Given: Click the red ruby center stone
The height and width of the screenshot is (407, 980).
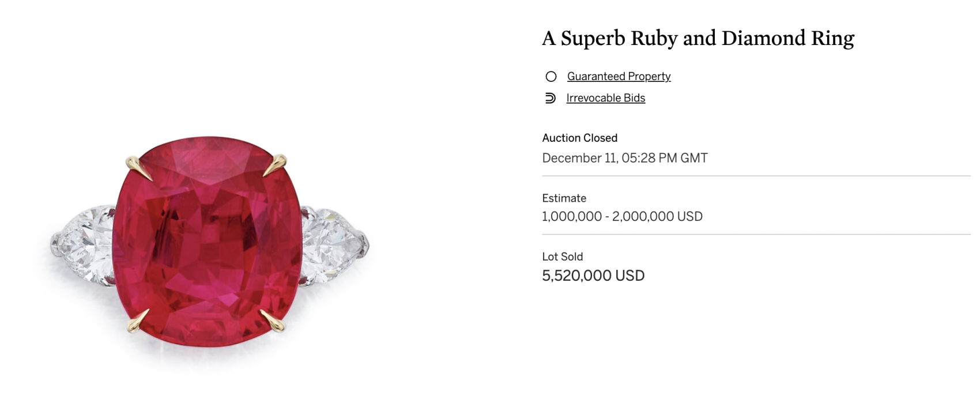Looking at the screenshot, I should (x=208, y=241).
